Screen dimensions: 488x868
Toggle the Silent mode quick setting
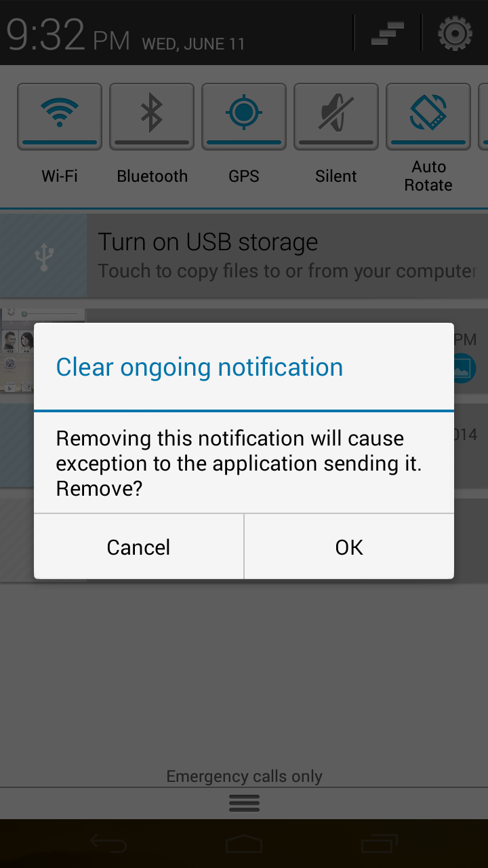[x=336, y=116]
